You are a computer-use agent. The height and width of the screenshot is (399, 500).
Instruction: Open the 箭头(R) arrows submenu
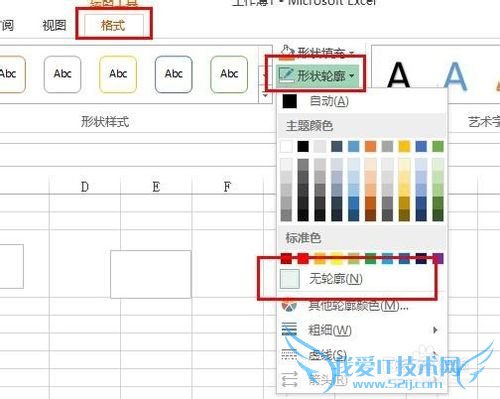tap(362, 379)
